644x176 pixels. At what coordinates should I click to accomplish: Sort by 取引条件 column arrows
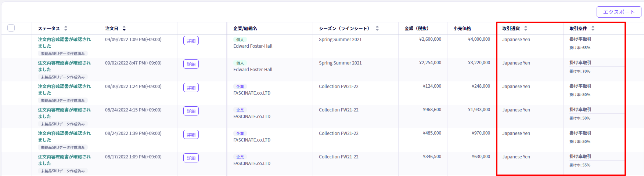pos(593,28)
